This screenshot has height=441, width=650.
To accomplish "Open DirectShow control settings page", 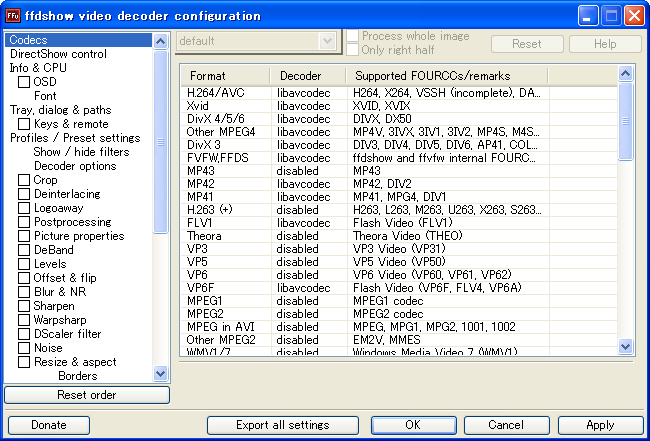I will [x=58, y=54].
